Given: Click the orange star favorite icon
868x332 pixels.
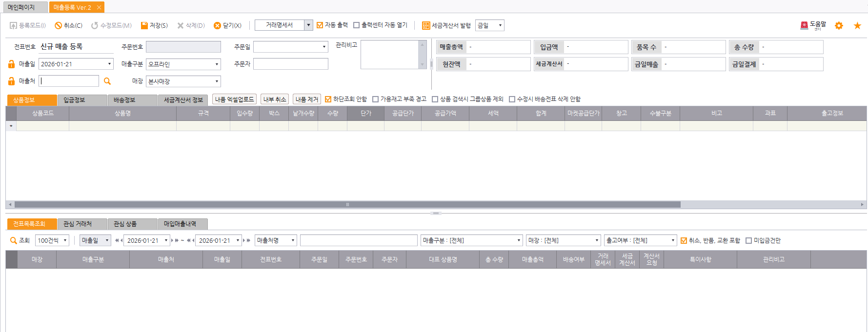Looking at the screenshot, I should point(857,25).
